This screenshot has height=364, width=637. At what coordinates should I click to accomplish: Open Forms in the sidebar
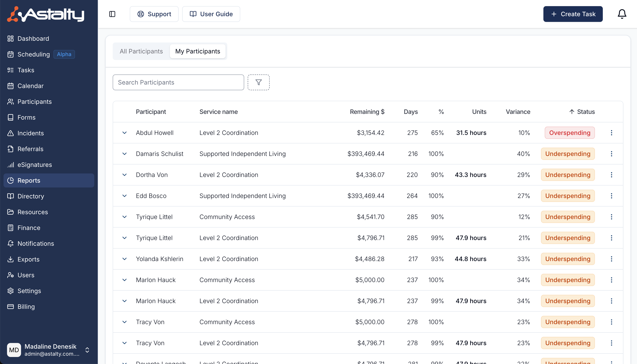(49, 117)
